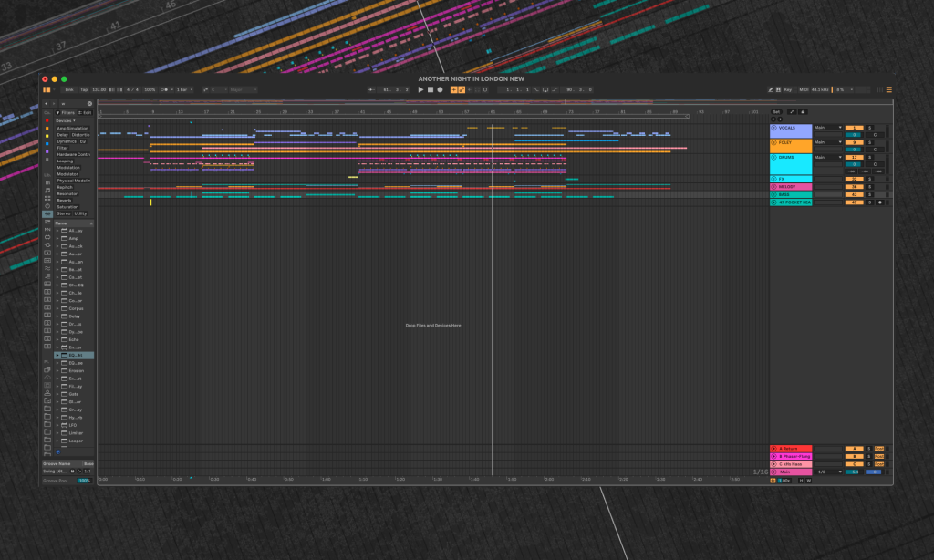
Task: Select the Dynamics filter tag
Action: pyautogui.click(x=67, y=141)
